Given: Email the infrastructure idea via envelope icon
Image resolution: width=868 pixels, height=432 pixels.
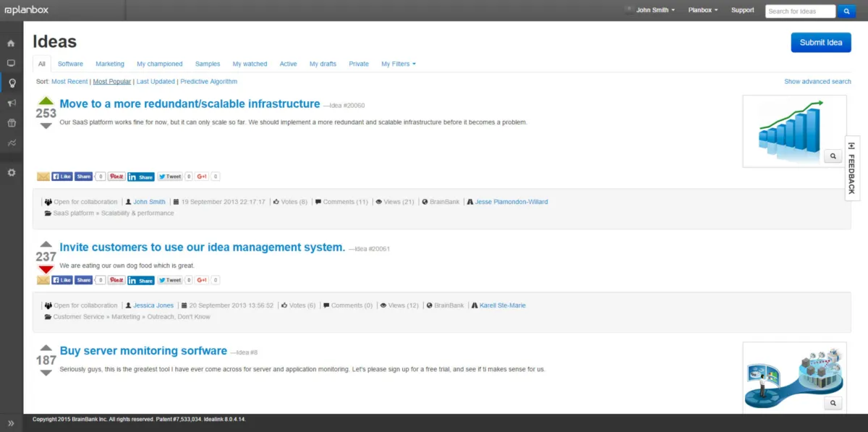Looking at the screenshot, I should pos(43,177).
